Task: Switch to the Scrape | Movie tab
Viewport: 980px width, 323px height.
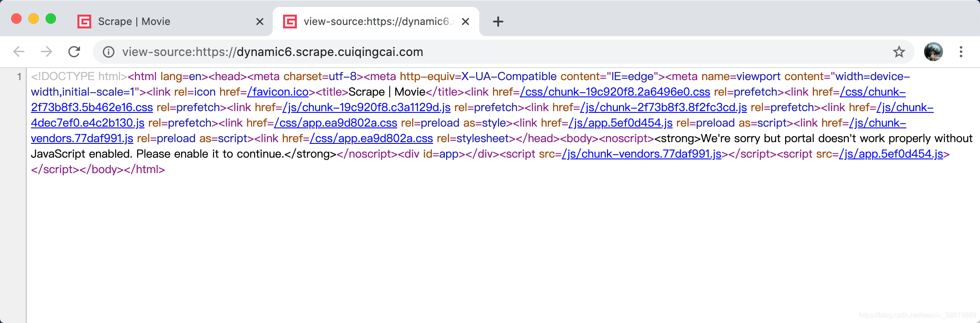Action: (x=170, y=22)
